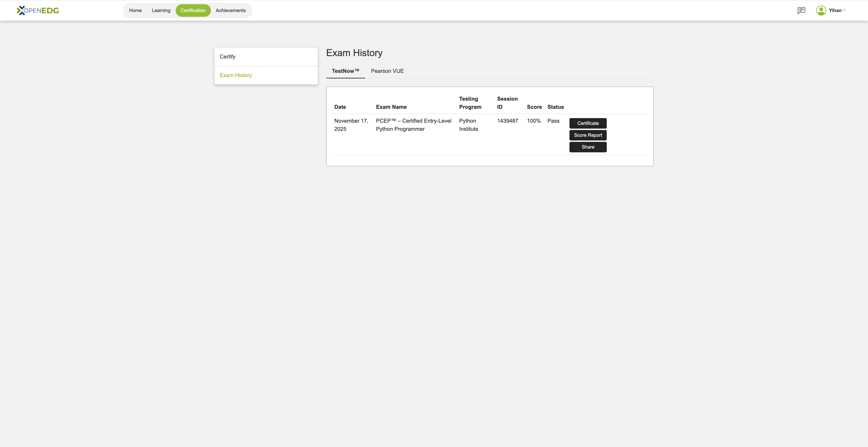Click the Share button

(x=588, y=147)
